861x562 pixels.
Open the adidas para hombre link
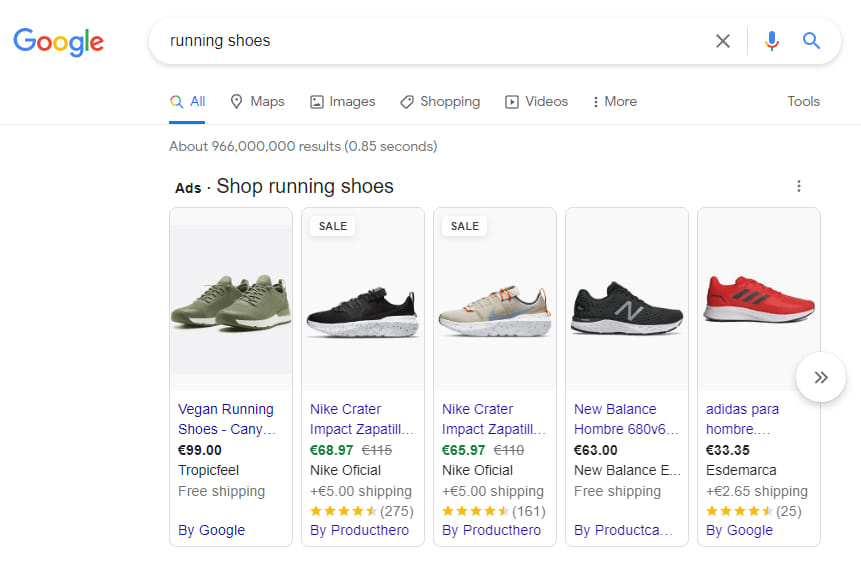click(x=742, y=419)
